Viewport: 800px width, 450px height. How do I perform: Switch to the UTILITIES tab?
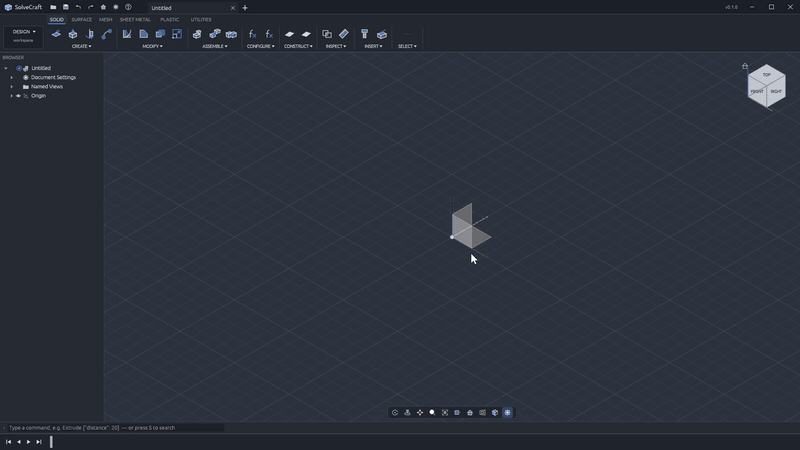pyautogui.click(x=201, y=20)
